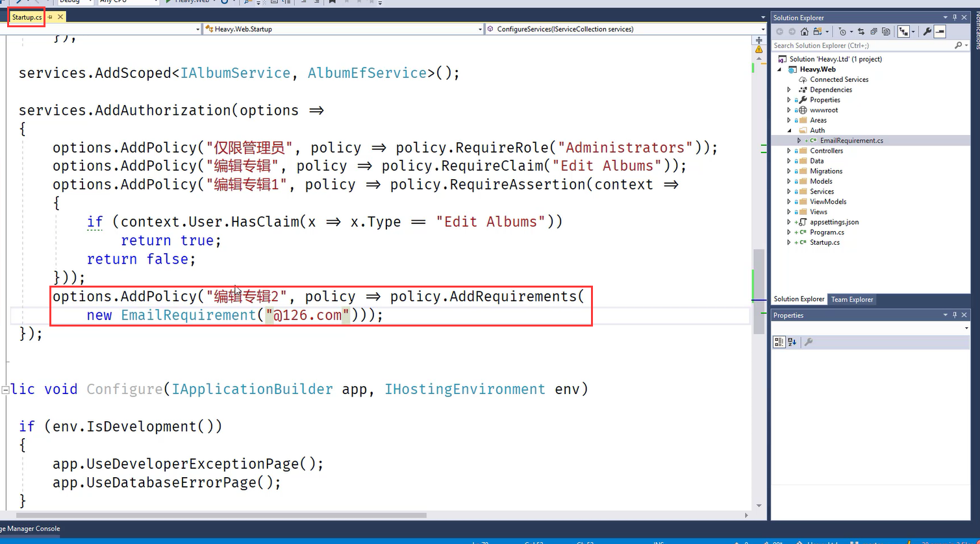
Task: Click the Home icon in Solution Explorer
Action: pyautogui.click(x=805, y=31)
